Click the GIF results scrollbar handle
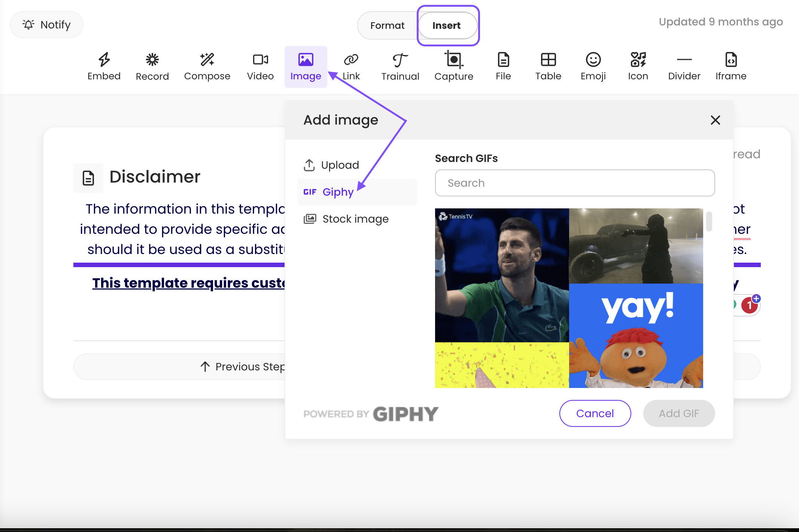 point(709,221)
